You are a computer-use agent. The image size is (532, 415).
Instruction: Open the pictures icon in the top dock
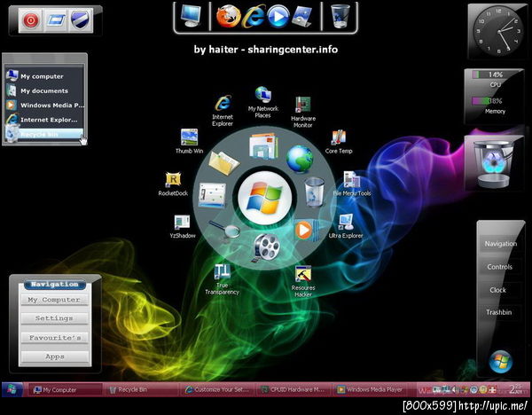302,16
